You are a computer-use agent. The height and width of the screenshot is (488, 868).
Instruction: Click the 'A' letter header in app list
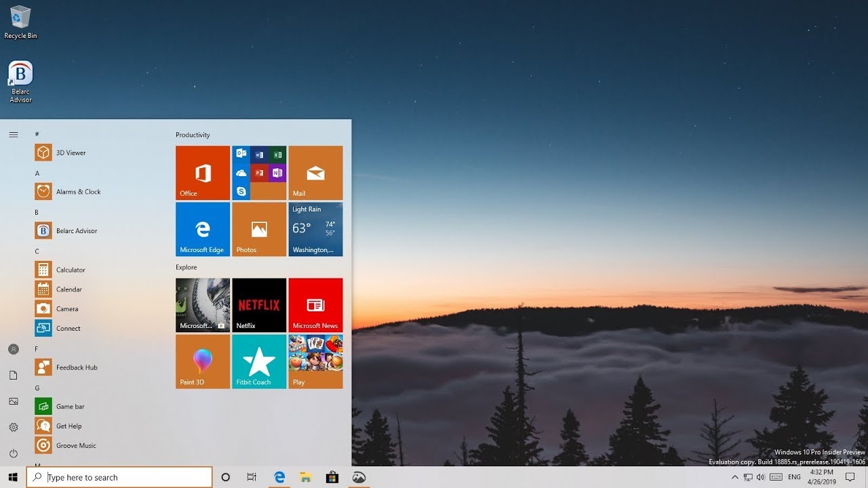point(37,174)
